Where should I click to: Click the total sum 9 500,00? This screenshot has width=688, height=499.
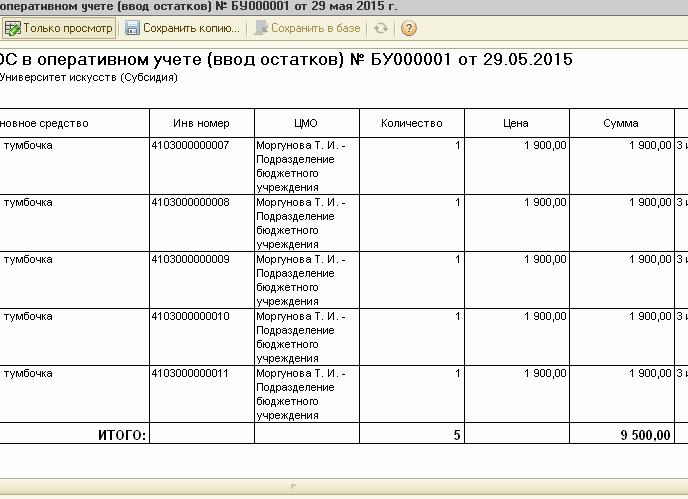click(645, 435)
